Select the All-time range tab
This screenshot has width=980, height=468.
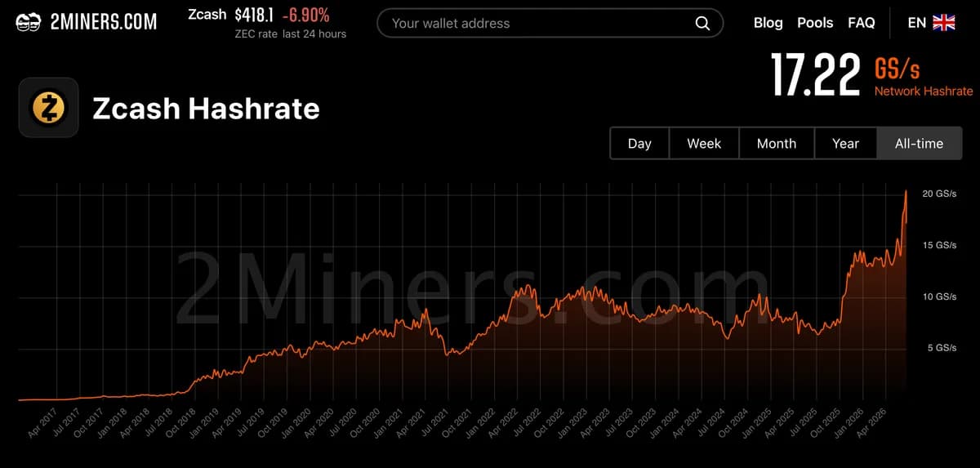pyautogui.click(x=919, y=143)
